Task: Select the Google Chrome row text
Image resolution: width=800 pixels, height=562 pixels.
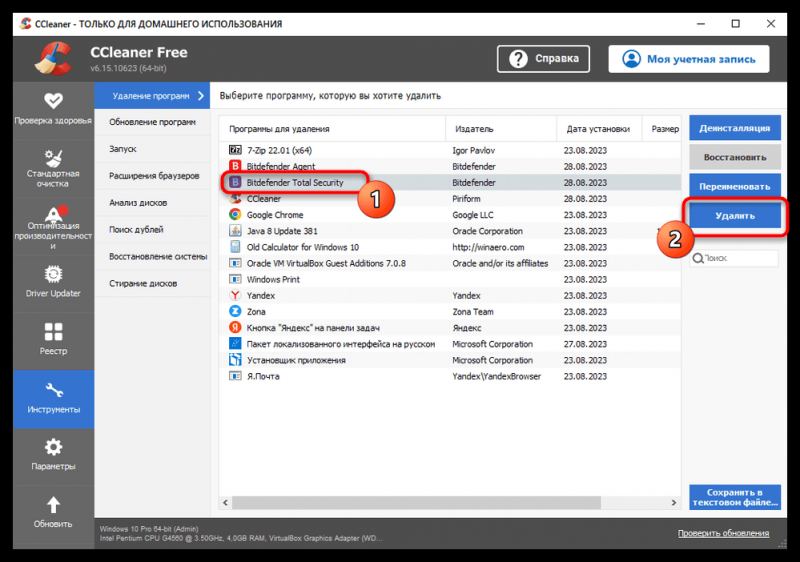Action: [275, 215]
